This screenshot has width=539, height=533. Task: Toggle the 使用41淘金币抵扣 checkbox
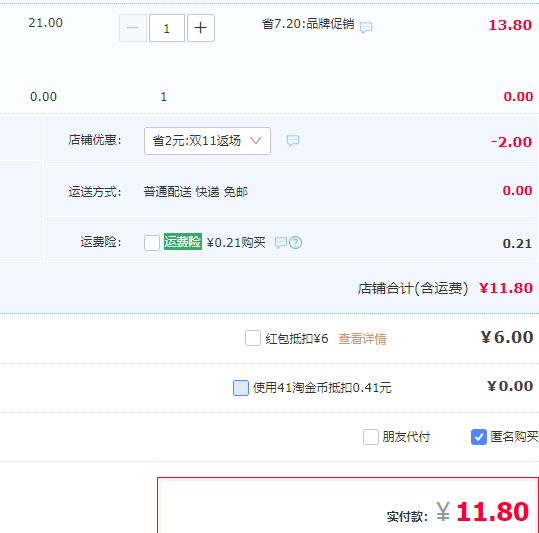[241, 388]
